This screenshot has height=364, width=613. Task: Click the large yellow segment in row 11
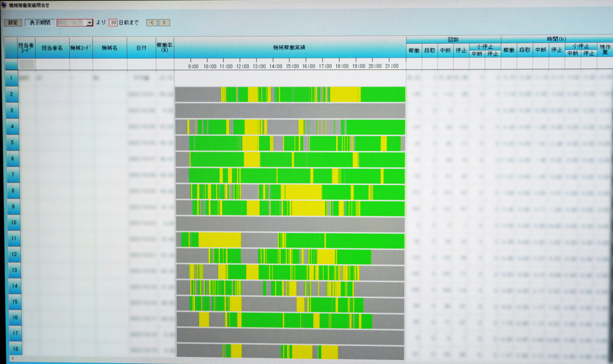coord(220,240)
